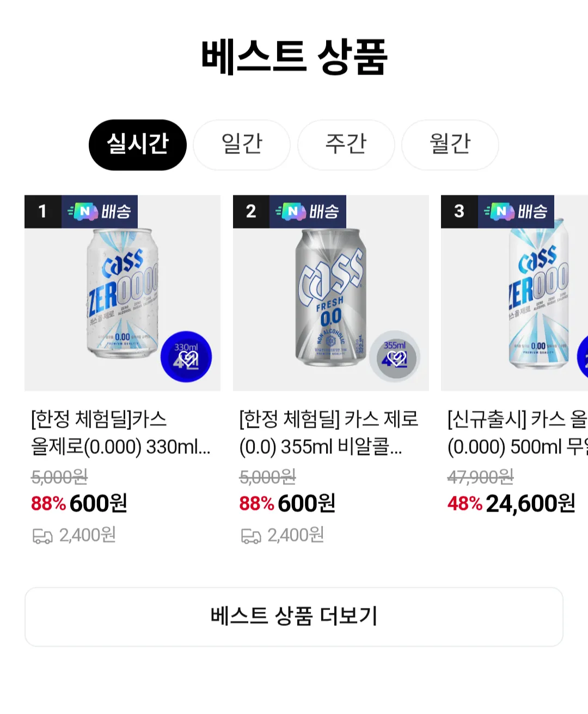Open the Cass Zero 330ml can image
The image size is (588, 714).
[x=122, y=294]
